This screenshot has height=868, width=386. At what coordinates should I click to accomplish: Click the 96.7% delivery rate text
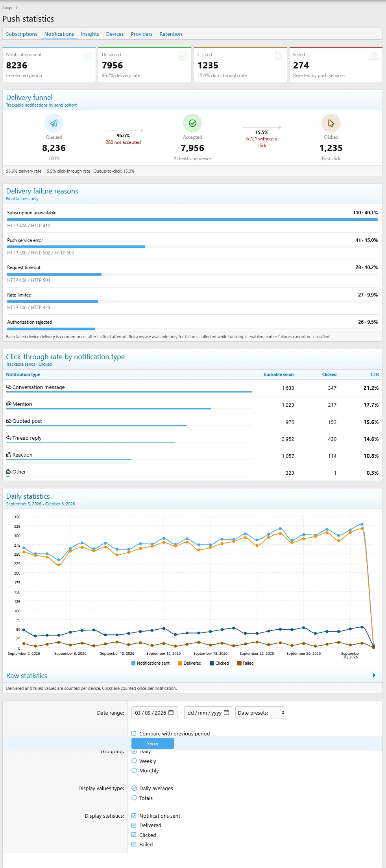pyautogui.click(x=121, y=76)
